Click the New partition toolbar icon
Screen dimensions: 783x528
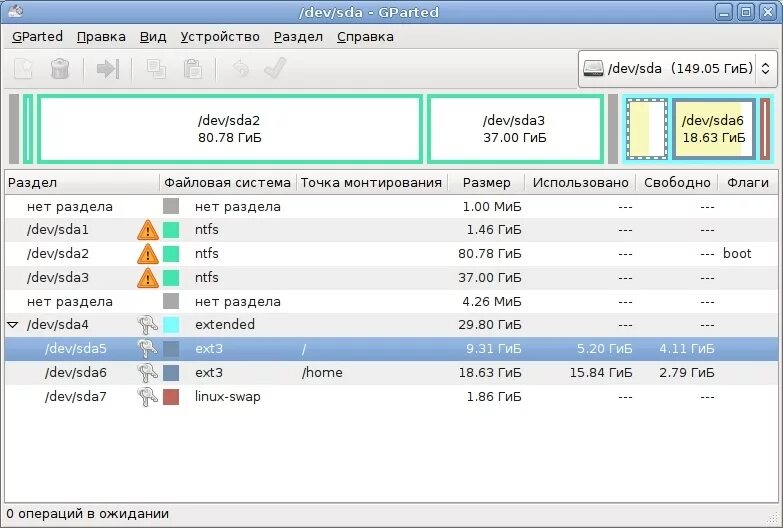[23, 68]
